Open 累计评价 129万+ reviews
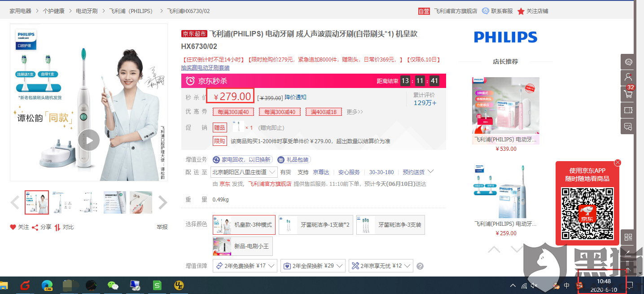This screenshot has height=294, width=644. coord(425,99)
